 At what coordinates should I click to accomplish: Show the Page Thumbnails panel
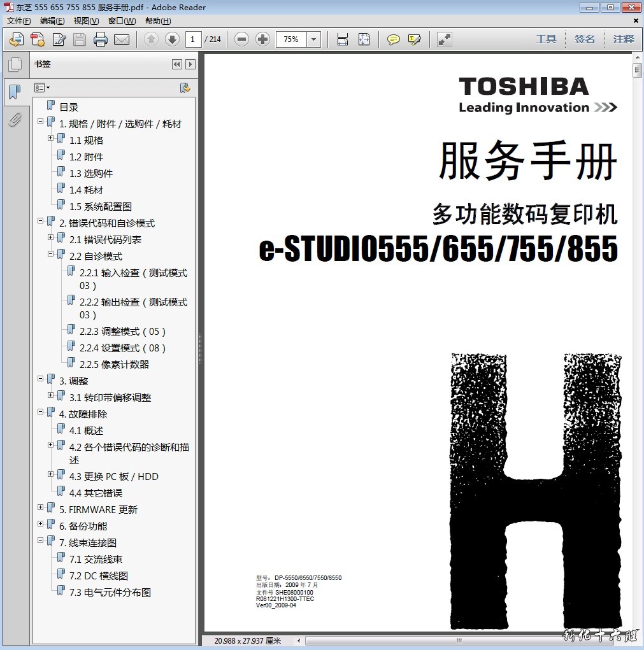[x=15, y=64]
